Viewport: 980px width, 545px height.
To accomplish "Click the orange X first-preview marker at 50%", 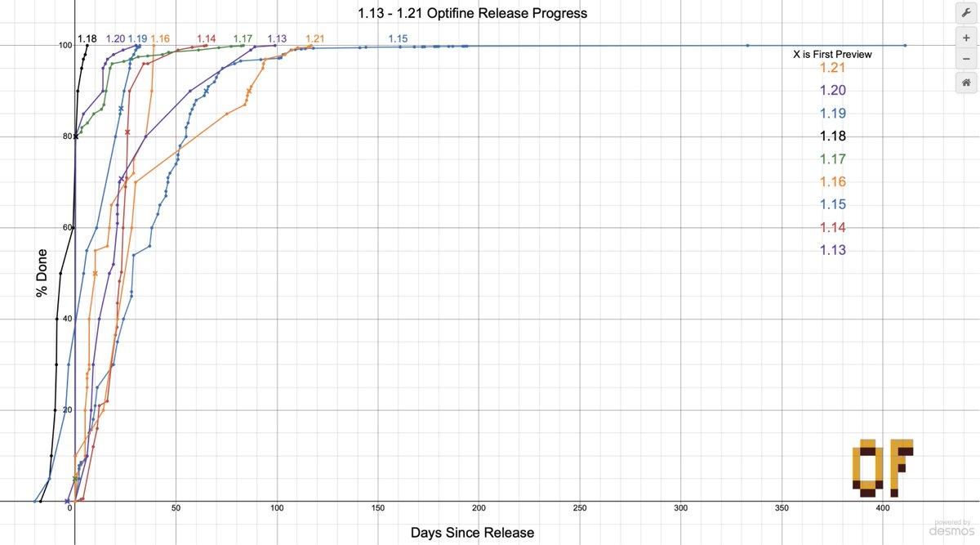I will pyautogui.click(x=96, y=273).
